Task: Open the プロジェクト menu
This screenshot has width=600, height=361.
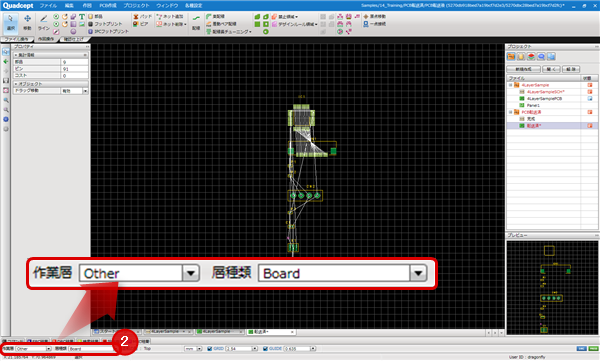Action: coord(136,6)
